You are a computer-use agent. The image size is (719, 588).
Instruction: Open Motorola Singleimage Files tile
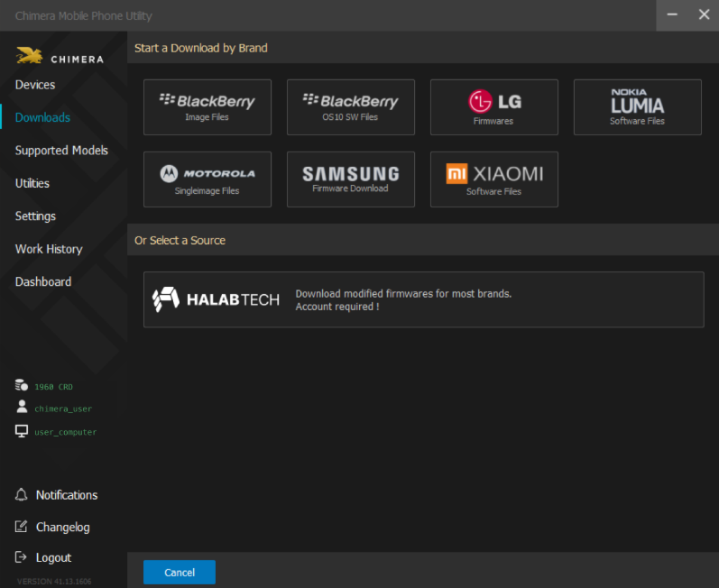[207, 179]
